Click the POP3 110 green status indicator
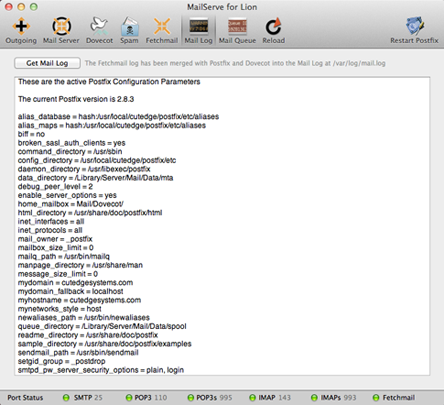Image resolution: width=444 pixels, height=405 pixels. click(x=129, y=398)
